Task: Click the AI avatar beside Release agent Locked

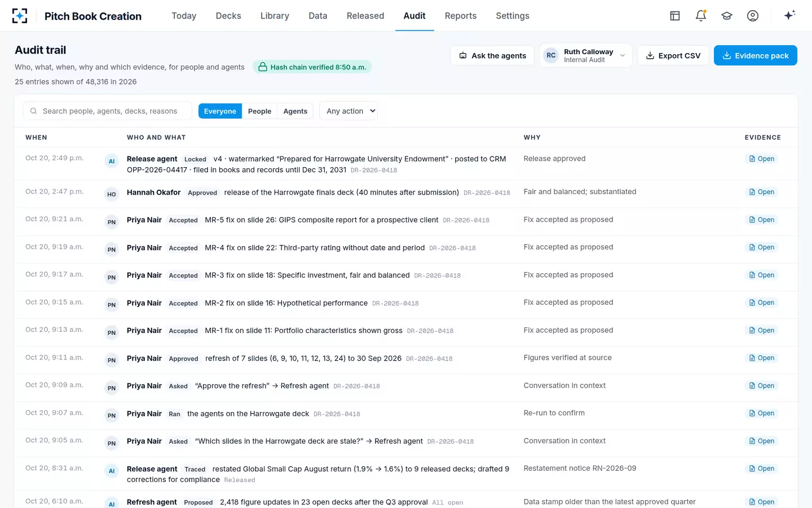Action: tap(112, 161)
